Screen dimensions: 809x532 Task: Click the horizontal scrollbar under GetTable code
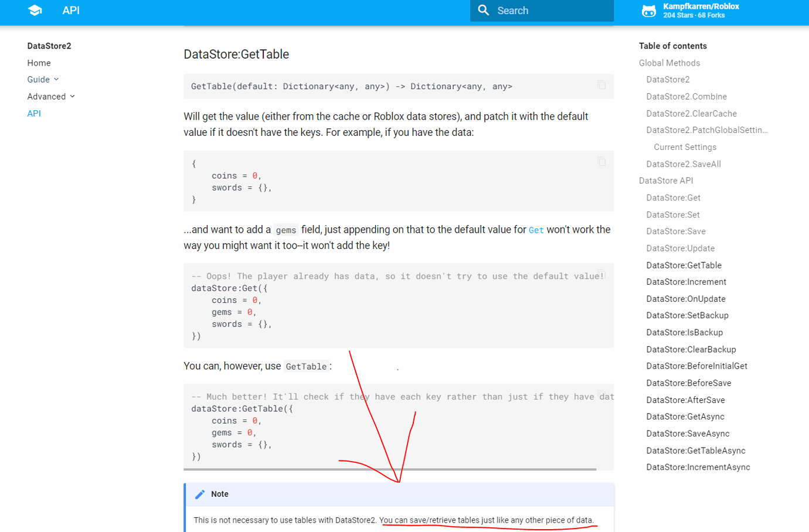point(390,469)
